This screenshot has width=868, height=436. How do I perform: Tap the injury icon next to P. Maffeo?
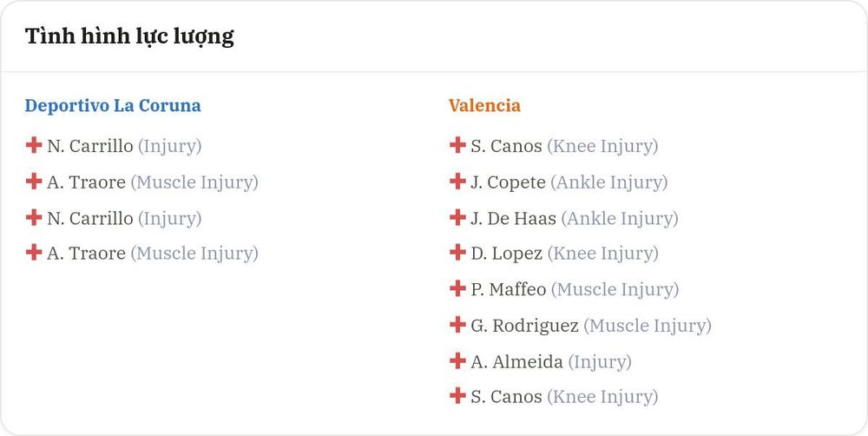pos(457,288)
